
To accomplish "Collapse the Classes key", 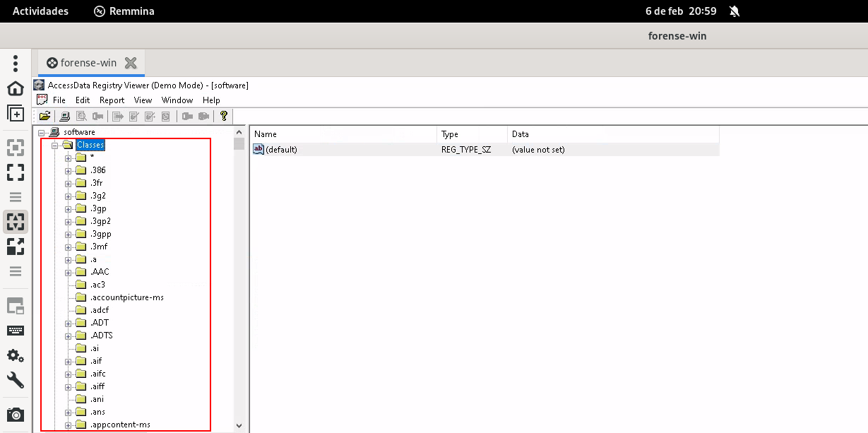I will [x=55, y=146].
